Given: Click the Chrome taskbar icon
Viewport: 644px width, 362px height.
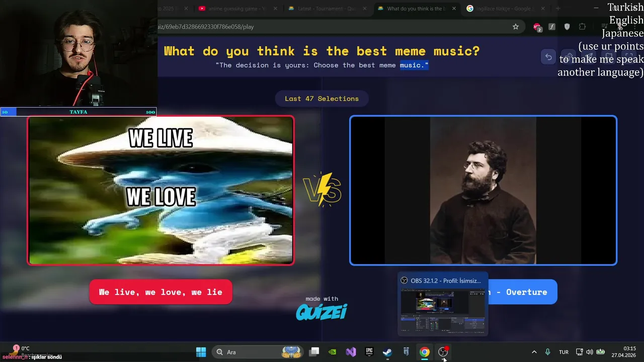Looking at the screenshot, I should pos(425,352).
